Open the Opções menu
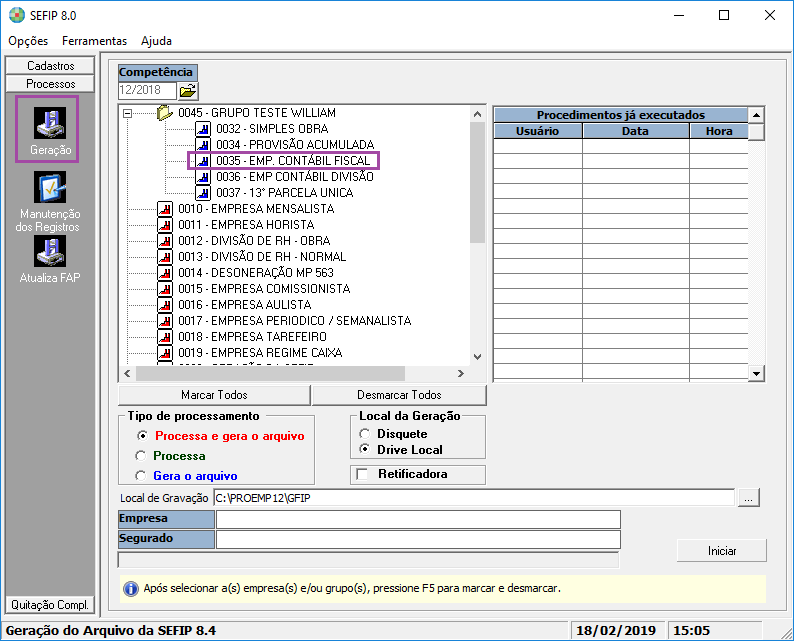Screen dimensions: 794x641 coord(28,41)
